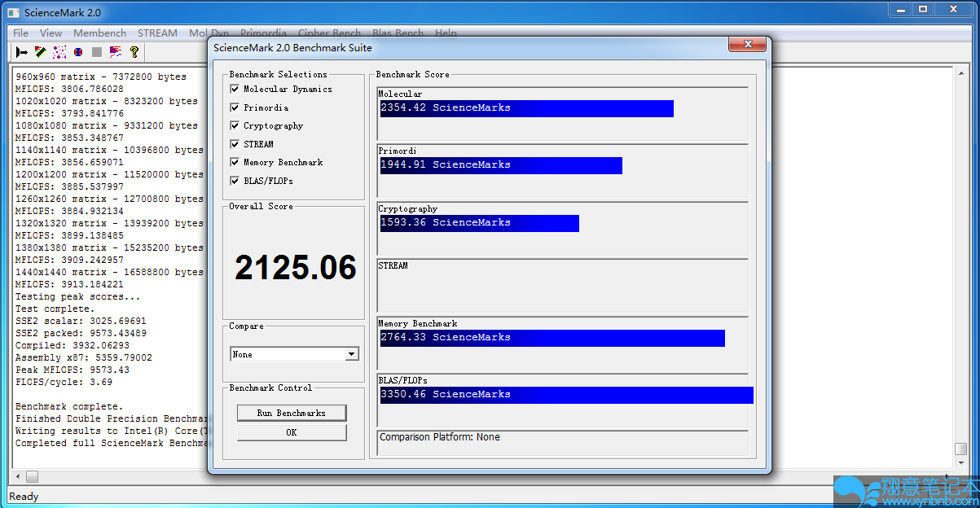The height and width of the screenshot is (508, 980).
Task: Click OK in the Benchmark Suite dialog
Action: [292, 432]
